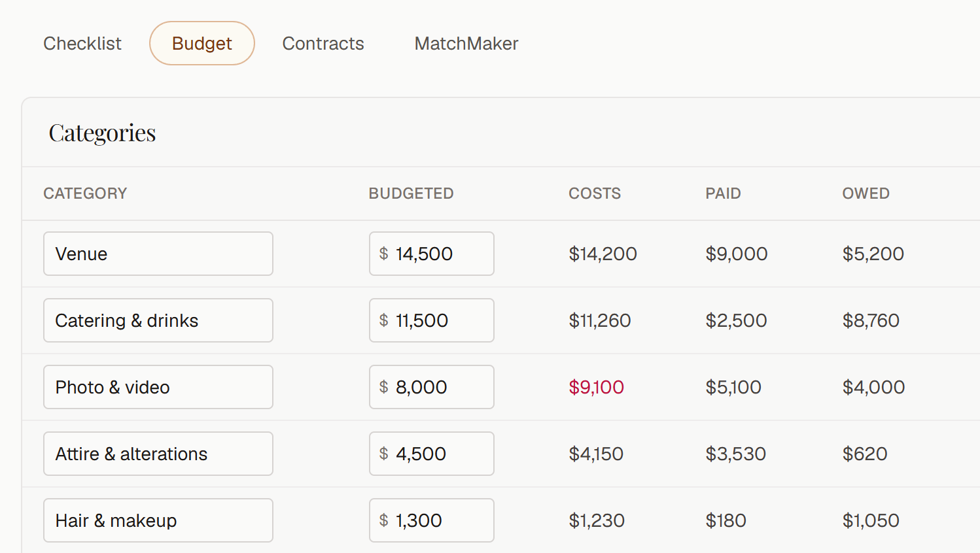Image resolution: width=980 pixels, height=553 pixels.
Task: Select the Catering owed amount $8,760
Action: pyautogui.click(x=871, y=320)
